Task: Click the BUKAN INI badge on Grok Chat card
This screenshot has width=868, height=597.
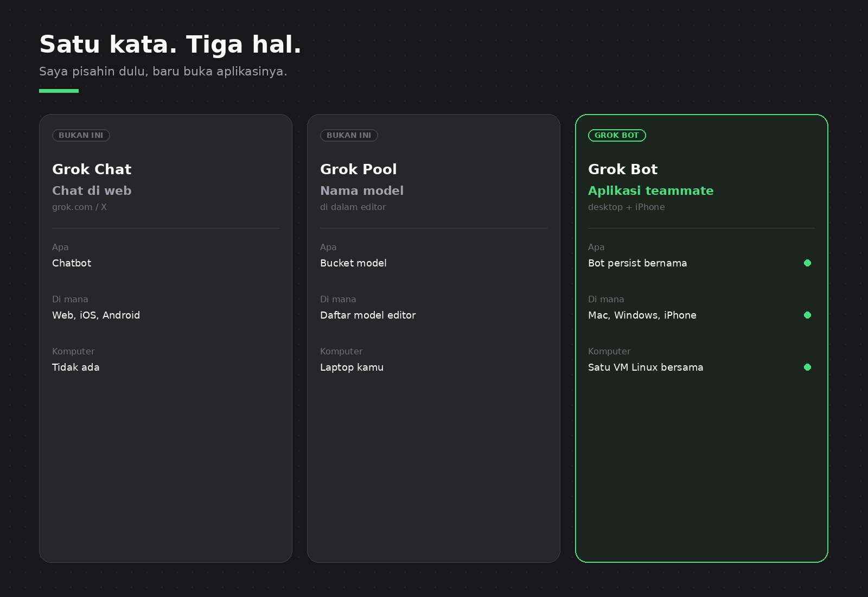Action: tap(81, 135)
